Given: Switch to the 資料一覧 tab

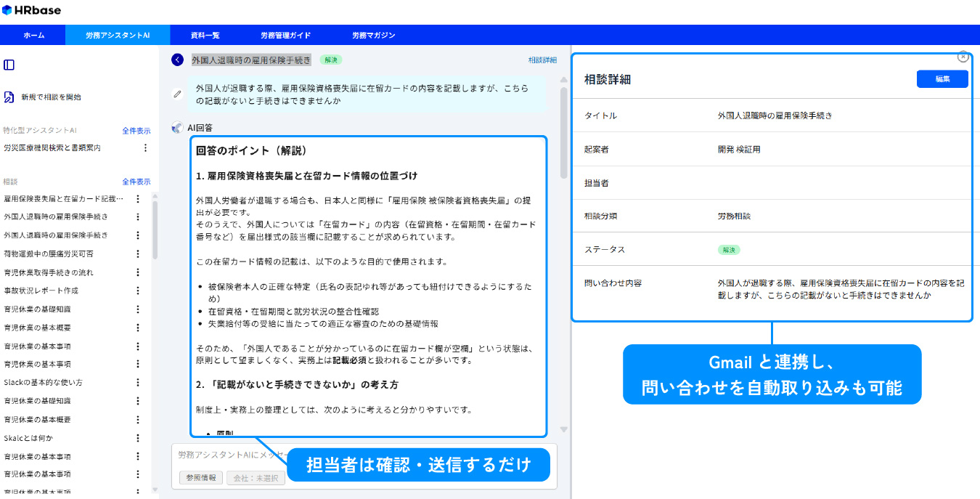Looking at the screenshot, I should tap(205, 35).
